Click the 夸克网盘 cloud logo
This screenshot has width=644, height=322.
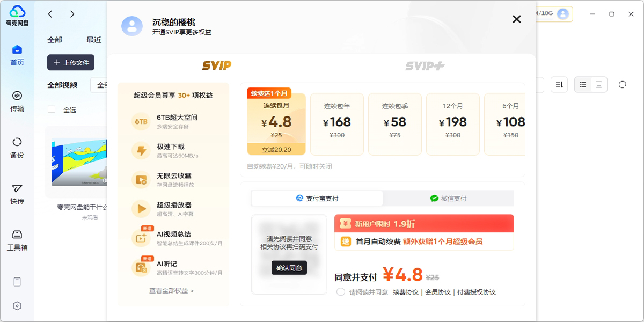pos(17,16)
